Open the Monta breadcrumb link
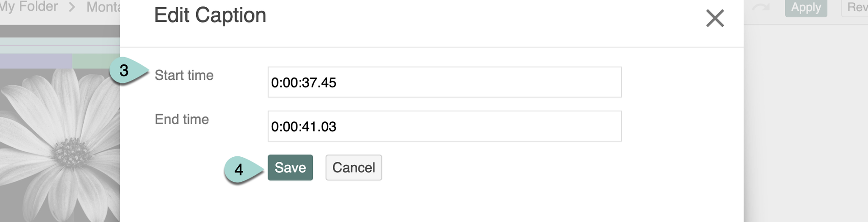This screenshot has height=222, width=868. click(x=103, y=7)
